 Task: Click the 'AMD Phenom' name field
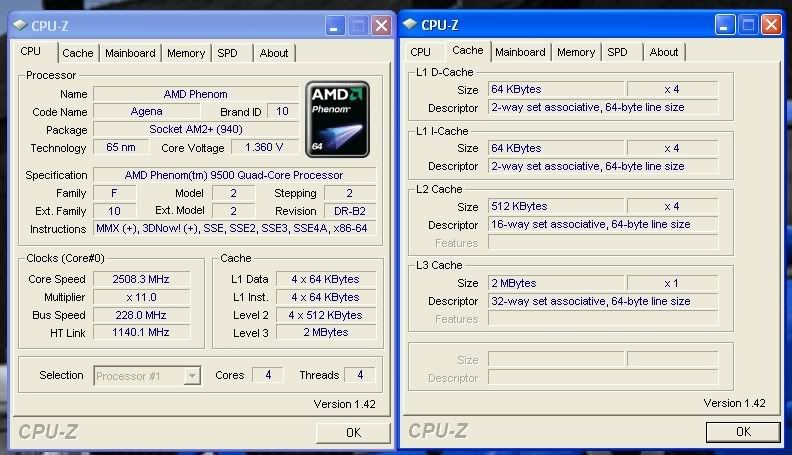tap(196, 94)
